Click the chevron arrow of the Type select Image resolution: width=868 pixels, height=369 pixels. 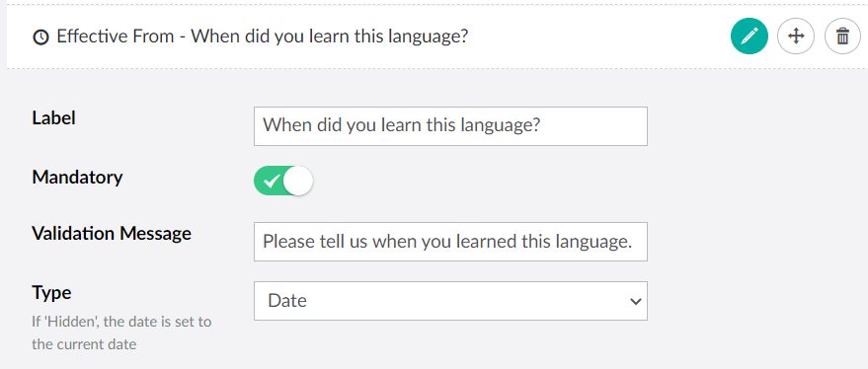(636, 301)
